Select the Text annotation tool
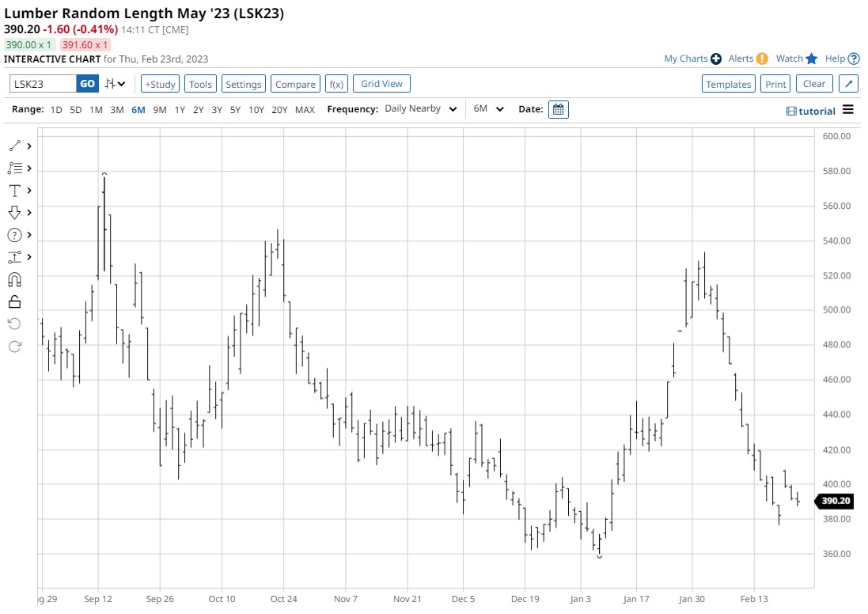868x614 pixels. pos(14,191)
